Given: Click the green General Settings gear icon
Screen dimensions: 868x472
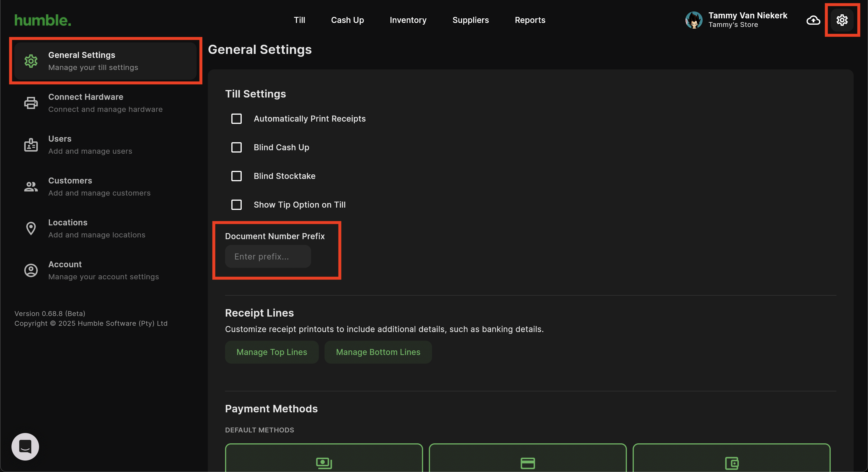Looking at the screenshot, I should 31,61.
